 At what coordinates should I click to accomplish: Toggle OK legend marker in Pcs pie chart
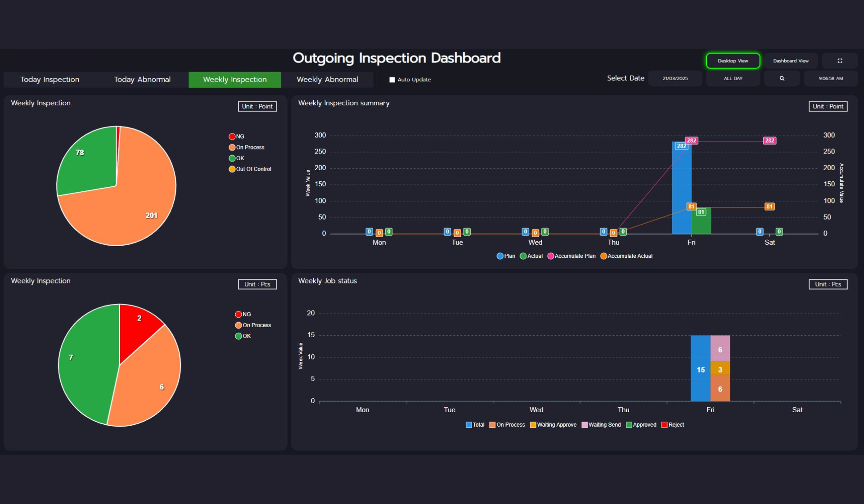[x=238, y=336]
